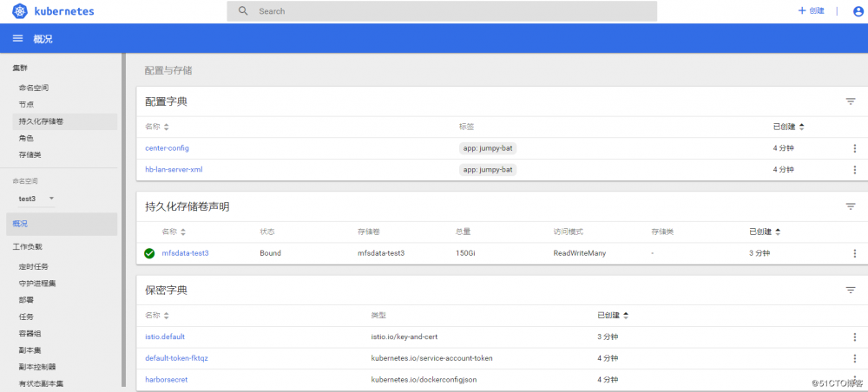Image resolution: width=868 pixels, height=392 pixels.
Task: Toggle the hamburger navigation menu
Action: tap(17, 39)
